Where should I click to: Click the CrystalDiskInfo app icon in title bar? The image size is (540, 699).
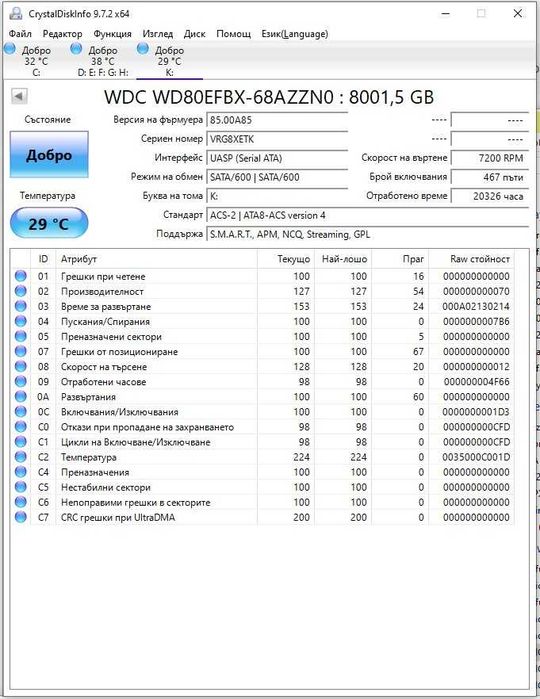[x=15, y=13]
